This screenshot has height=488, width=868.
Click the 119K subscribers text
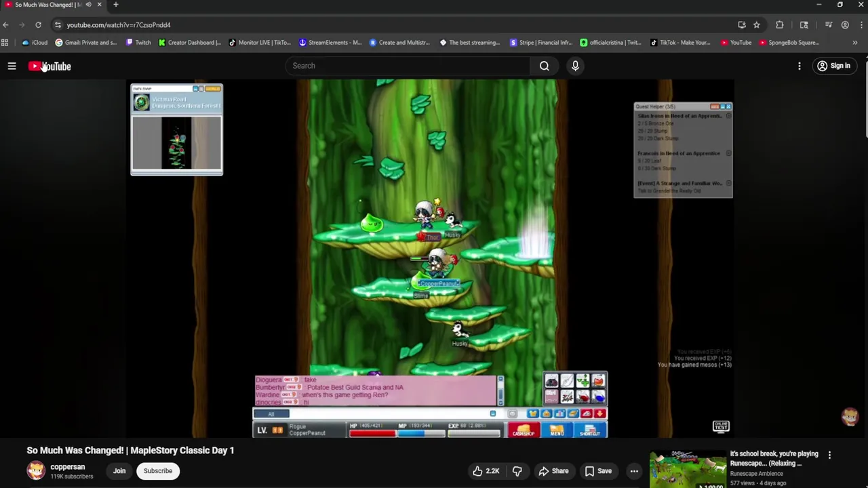(x=71, y=476)
